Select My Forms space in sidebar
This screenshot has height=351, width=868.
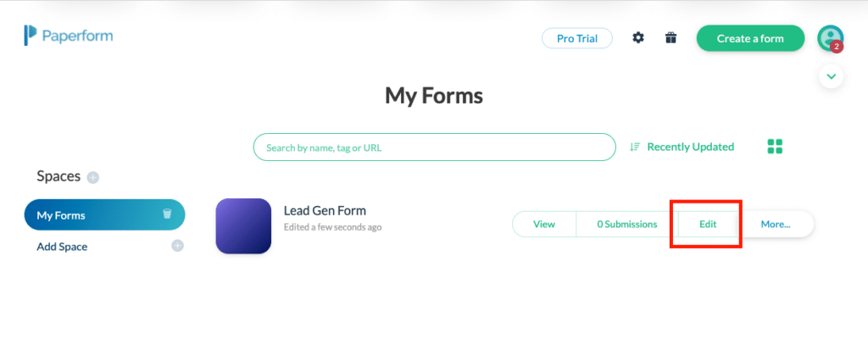(104, 214)
